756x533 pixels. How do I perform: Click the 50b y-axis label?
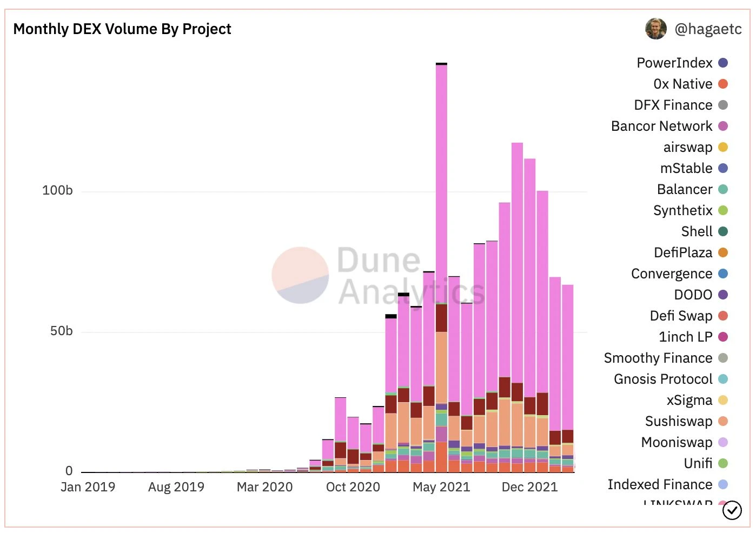tap(61, 331)
